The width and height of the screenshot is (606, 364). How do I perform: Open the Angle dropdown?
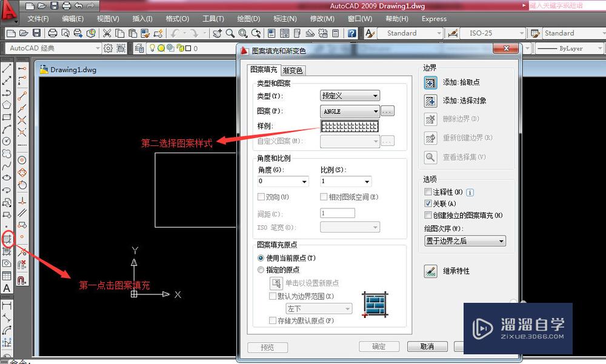[283, 181]
